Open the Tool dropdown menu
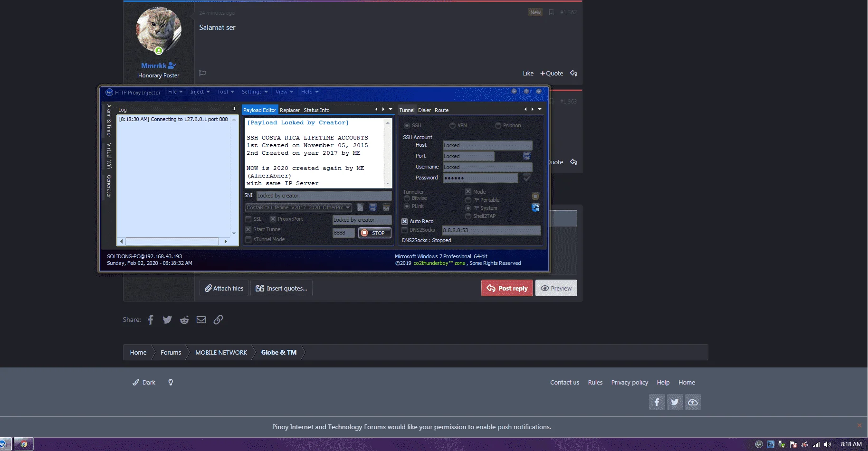Image resolution: width=868 pixels, height=451 pixels. click(x=226, y=92)
